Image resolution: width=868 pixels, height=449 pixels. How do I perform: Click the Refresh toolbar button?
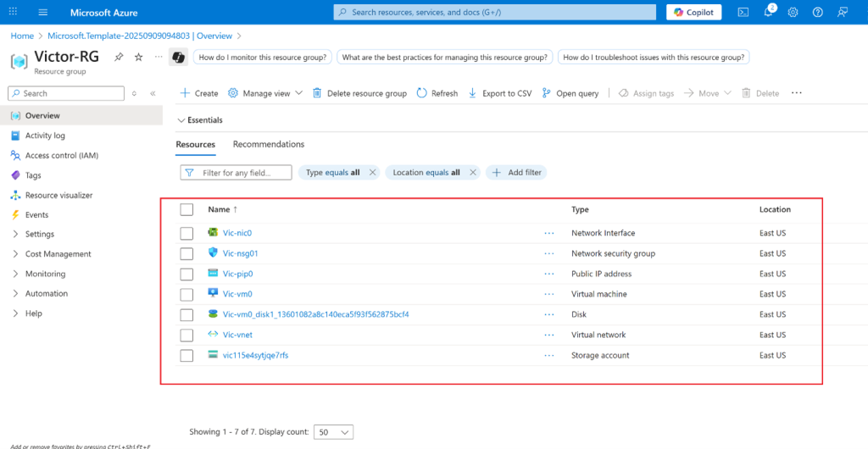coord(437,93)
